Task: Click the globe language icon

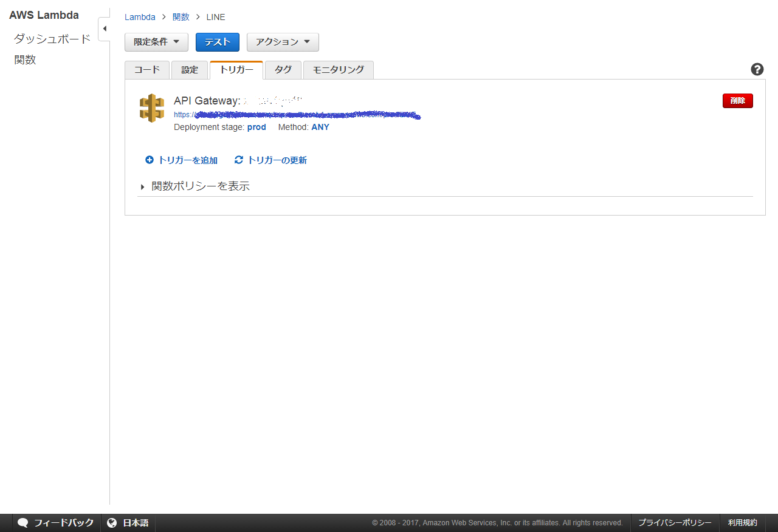Action: 112,523
